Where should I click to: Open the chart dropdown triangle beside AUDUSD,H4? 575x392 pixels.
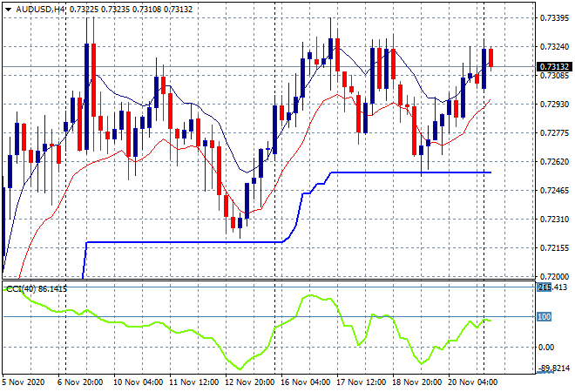(x=8, y=10)
